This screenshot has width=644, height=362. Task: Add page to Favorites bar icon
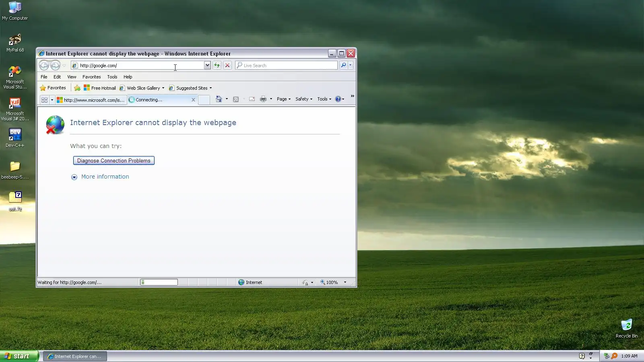pyautogui.click(x=77, y=88)
